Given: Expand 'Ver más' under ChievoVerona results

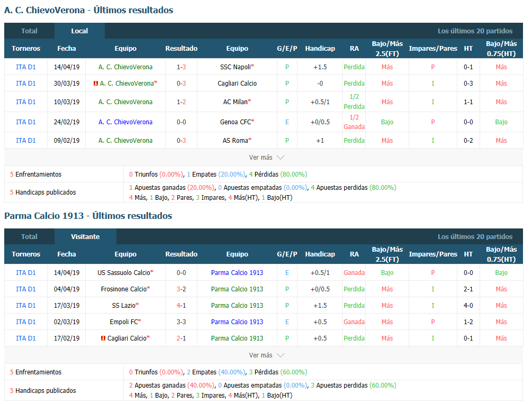Looking at the screenshot, I should (266, 157).
